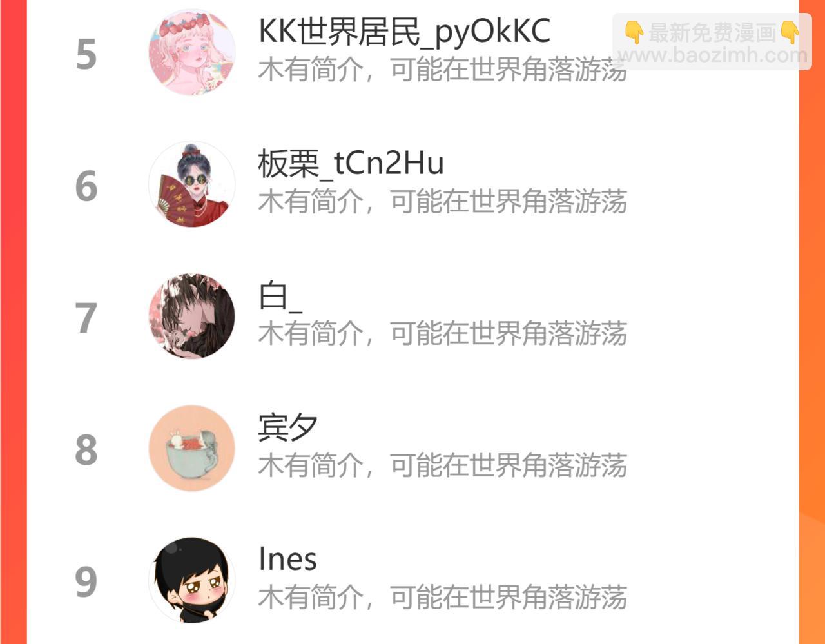The image size is (825, 644).
Task: Open 板栗_tCn2Hu's red fan avatar
Action: [192, 184]
